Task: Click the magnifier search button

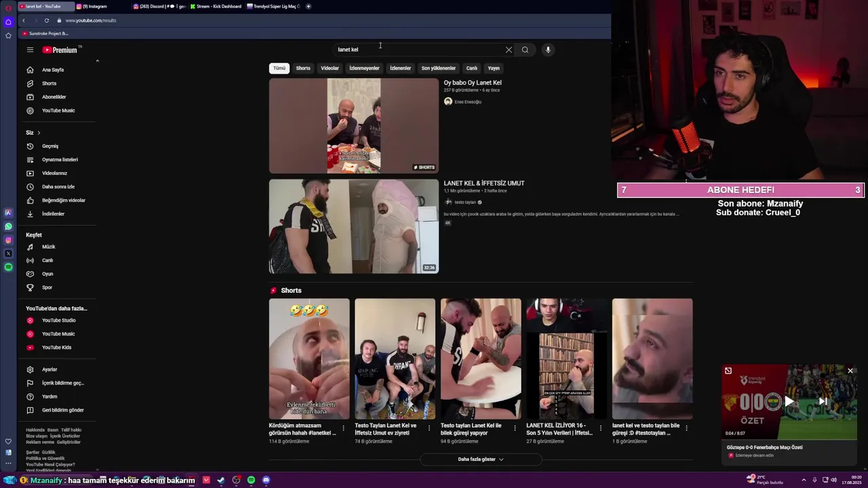Action: point(525,49)
